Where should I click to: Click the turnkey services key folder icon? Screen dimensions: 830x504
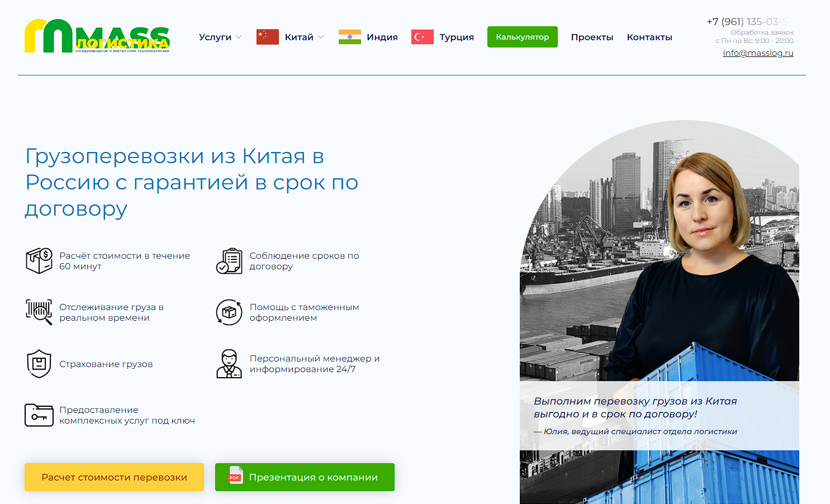coord(39,415)
